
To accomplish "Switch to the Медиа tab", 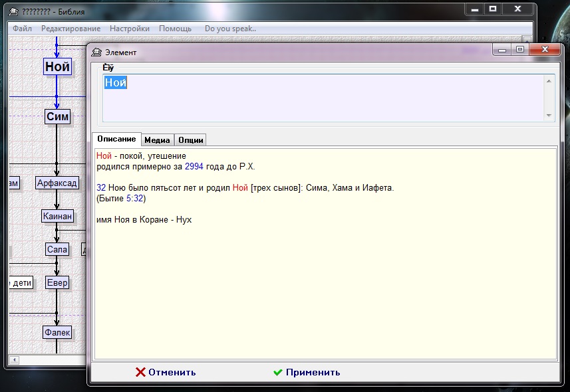I will 157,140.
